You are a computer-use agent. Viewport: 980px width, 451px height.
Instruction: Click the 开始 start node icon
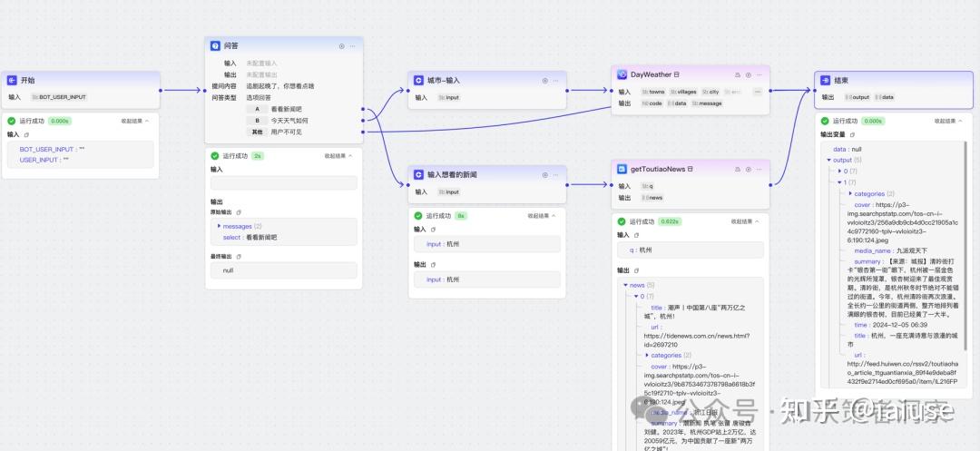tap(12, 81)
